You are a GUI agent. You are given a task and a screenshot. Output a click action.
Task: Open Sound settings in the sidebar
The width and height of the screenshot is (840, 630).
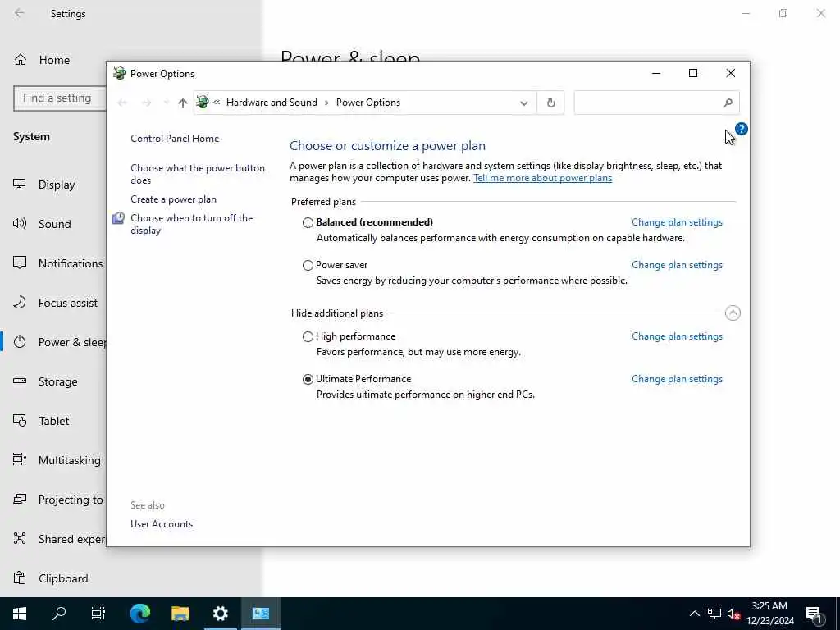coord(55,224)
